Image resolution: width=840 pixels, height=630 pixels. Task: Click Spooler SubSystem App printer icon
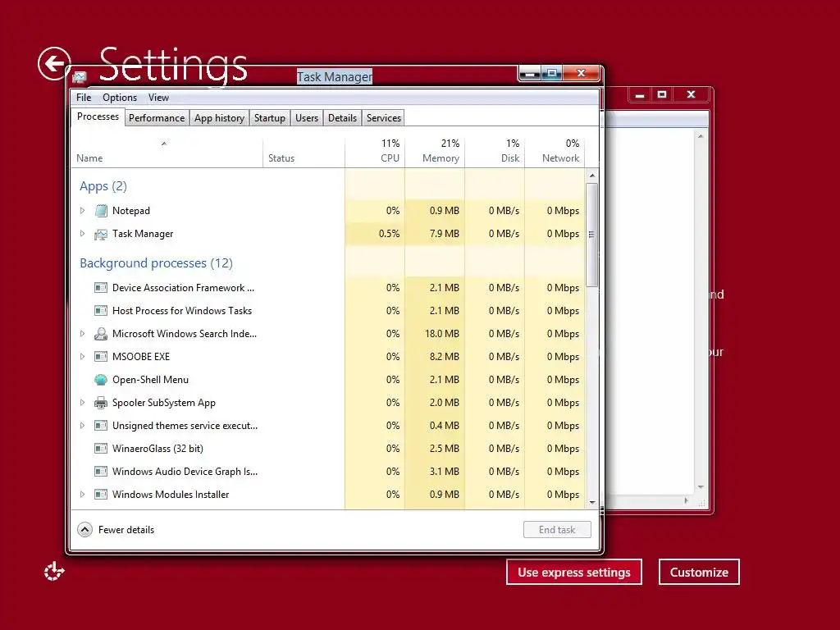coord(101,403)
